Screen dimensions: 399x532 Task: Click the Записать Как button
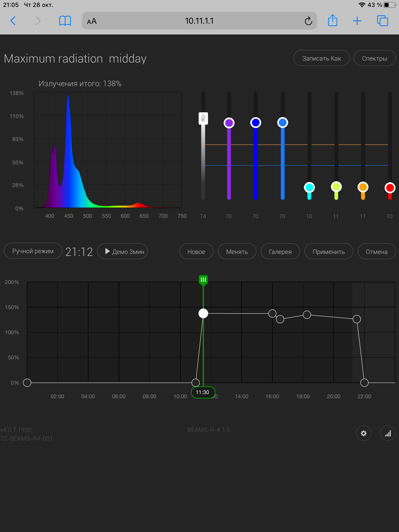(321, 58)
